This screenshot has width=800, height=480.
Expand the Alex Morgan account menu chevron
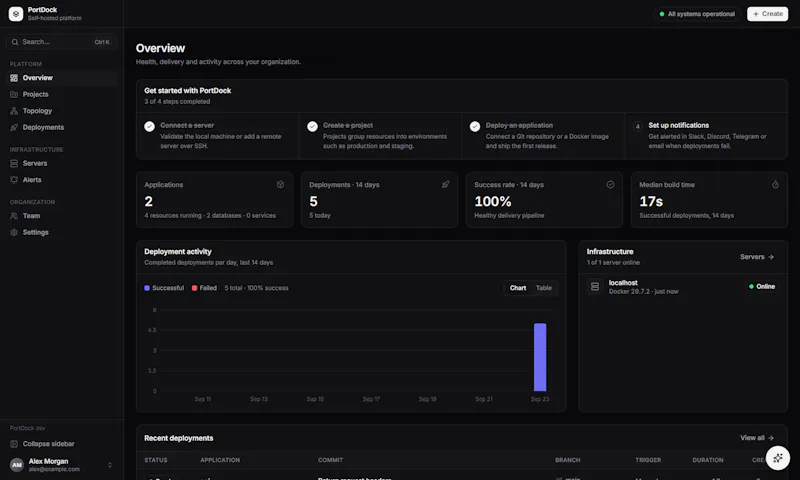(x=110, y=465)
